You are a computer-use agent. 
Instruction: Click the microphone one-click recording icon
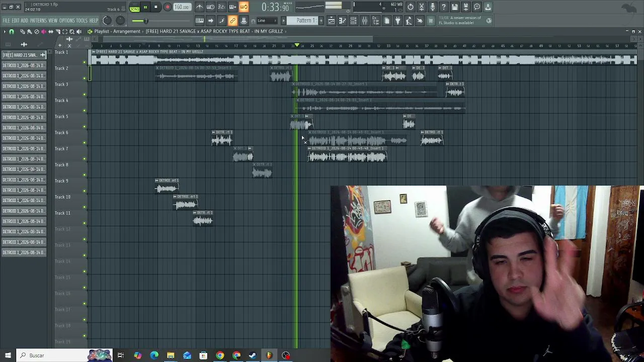[x=433, y=7]
